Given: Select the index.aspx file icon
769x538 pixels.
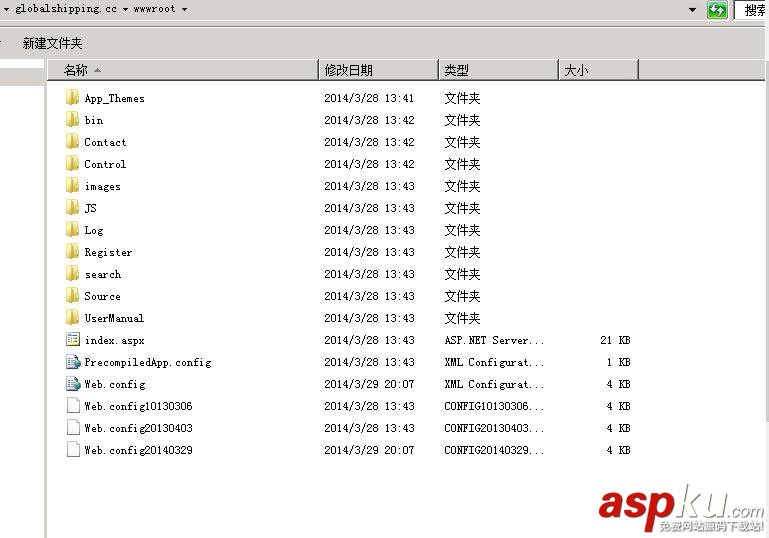Looking at the screenshot, I should tap(73, 339).
